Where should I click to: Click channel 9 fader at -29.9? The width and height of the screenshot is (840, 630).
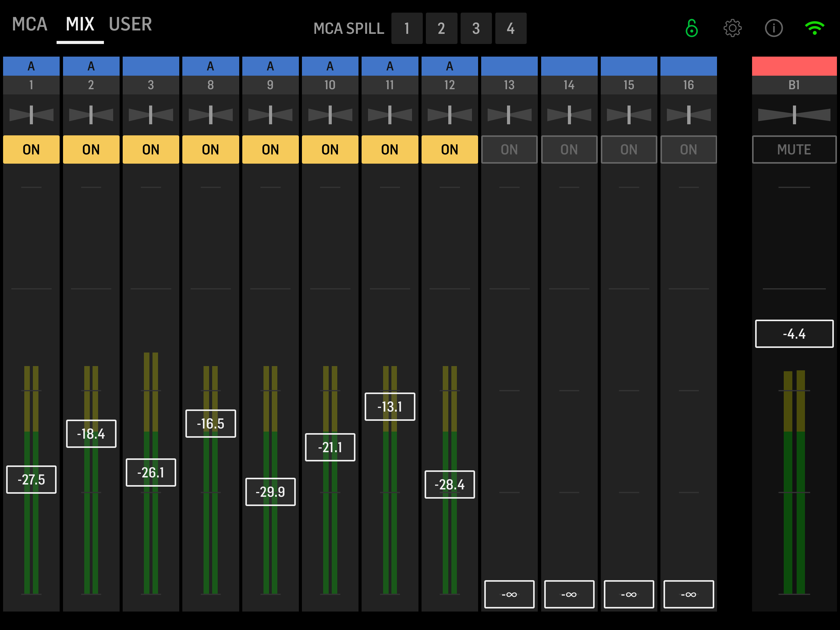pyautogui.click(x=270, y=492)
